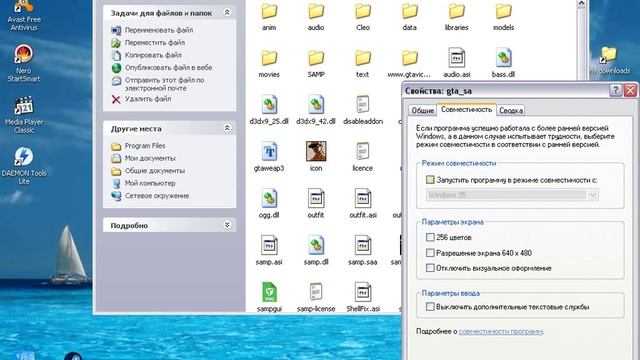Select the licence text file

[x=363, y=157]
